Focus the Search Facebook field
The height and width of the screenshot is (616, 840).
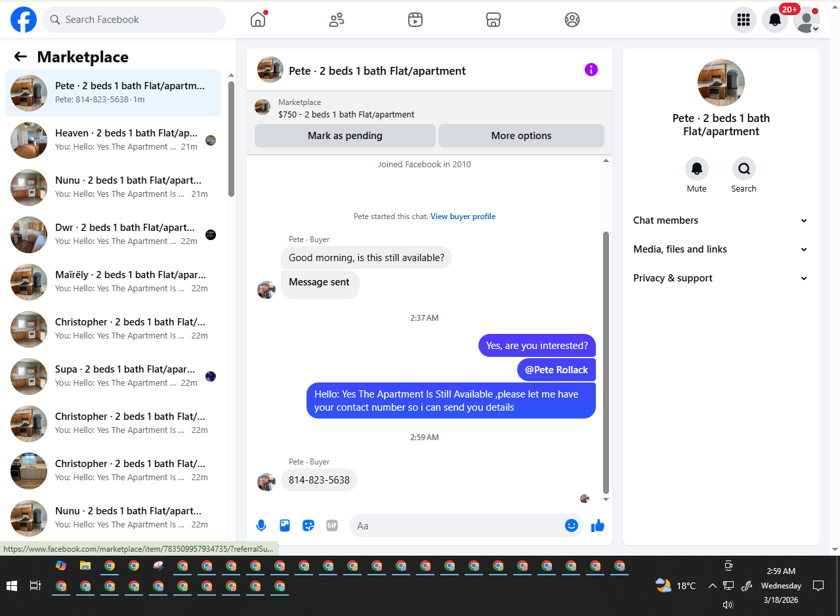(x=134, y=20)
